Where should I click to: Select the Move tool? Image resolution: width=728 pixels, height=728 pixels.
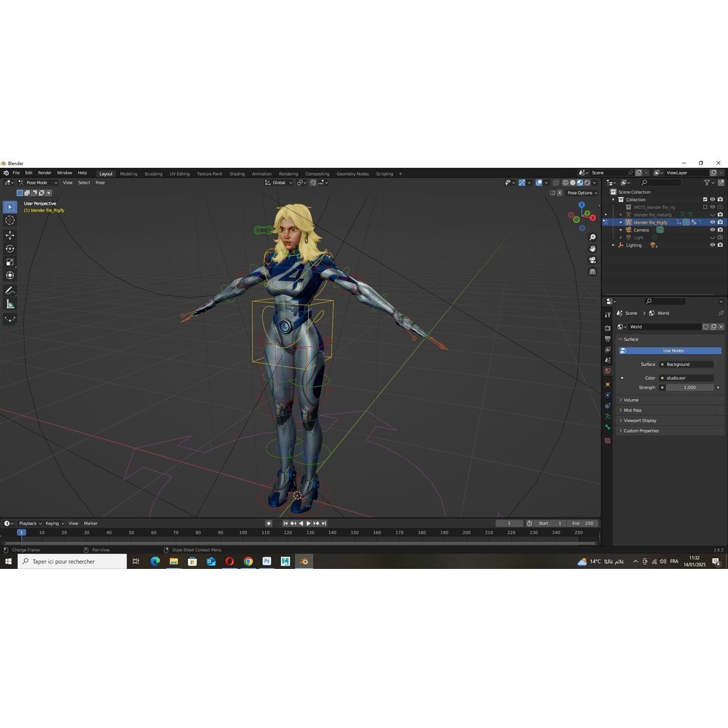pos(9,235)
